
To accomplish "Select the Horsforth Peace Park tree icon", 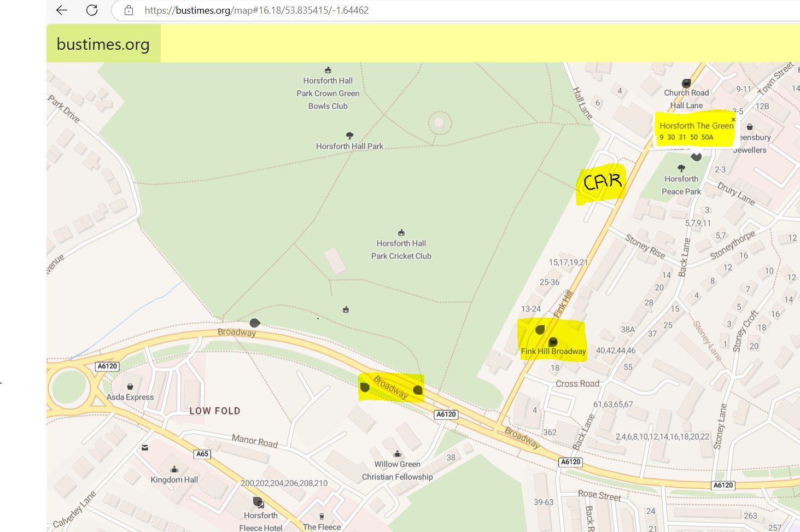I will [681, 168].
